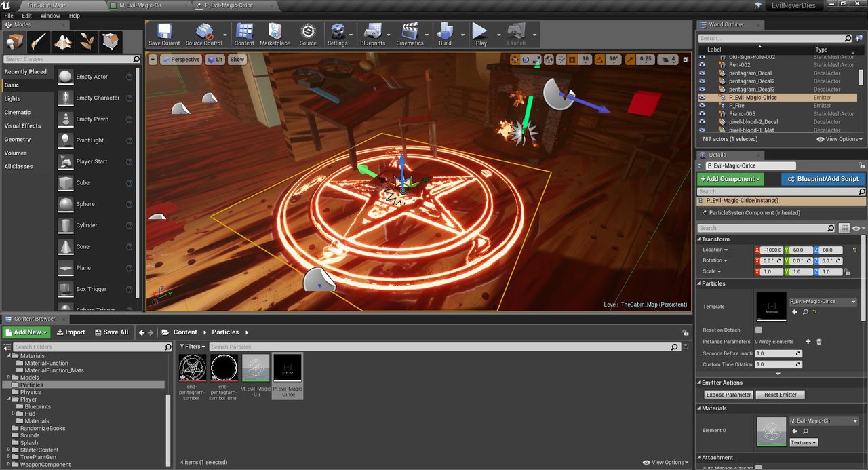Select the Paint mode brush icon
Image resolution: width=868 pixels, height=470 pixels.
(39, 41)
